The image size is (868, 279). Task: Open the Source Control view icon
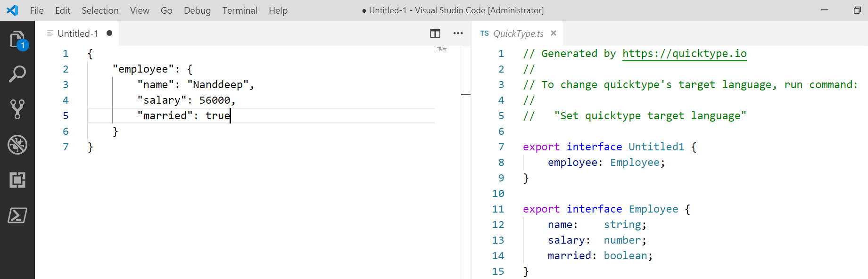17,109
